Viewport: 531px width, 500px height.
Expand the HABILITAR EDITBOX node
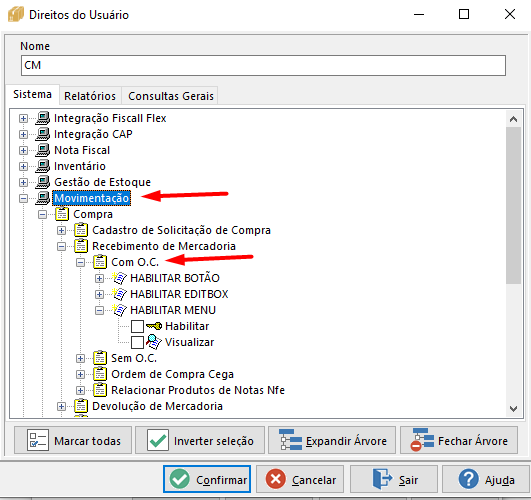point(99,294)
